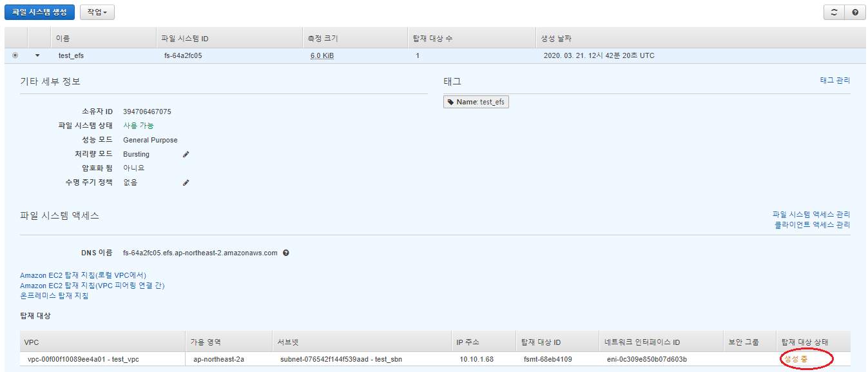
Task: Open the 온프레미스 탑재 지침 link
Action: click(x=54, y=296)
